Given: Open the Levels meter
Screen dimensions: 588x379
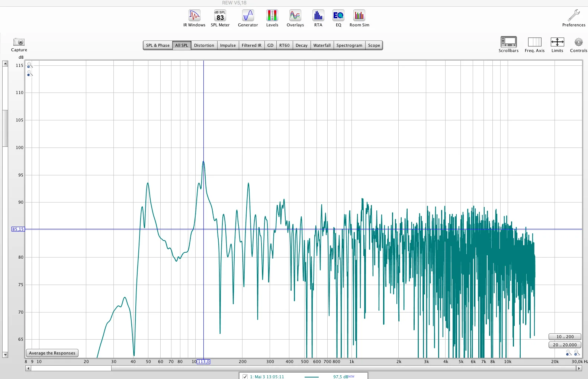Looking at the screenshot, I should pyautogui.click(x=272, y=18).
